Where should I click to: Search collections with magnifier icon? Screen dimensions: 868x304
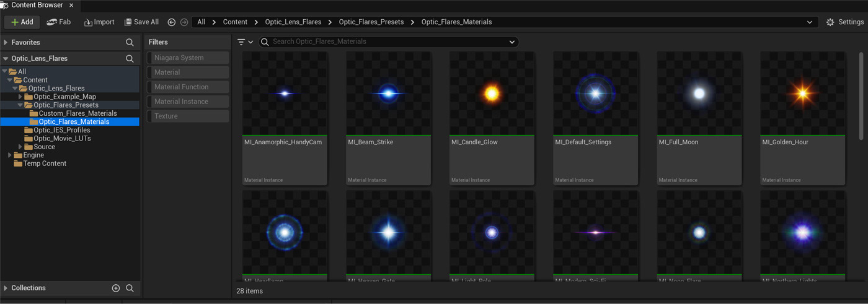130,288
